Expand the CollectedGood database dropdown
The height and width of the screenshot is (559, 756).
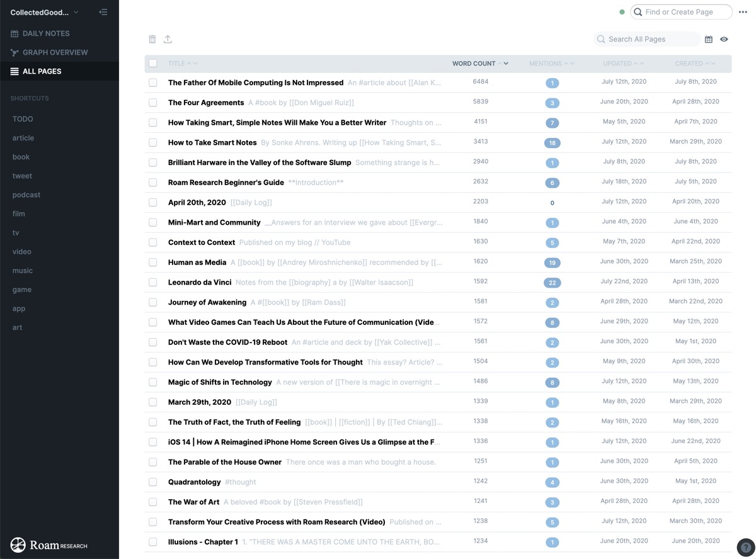[45, 12]
